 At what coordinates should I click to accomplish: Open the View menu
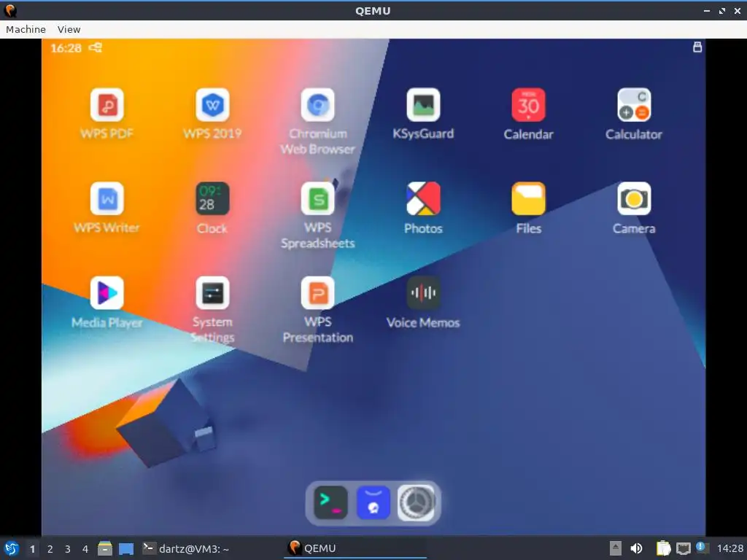[x=69, y=29]
